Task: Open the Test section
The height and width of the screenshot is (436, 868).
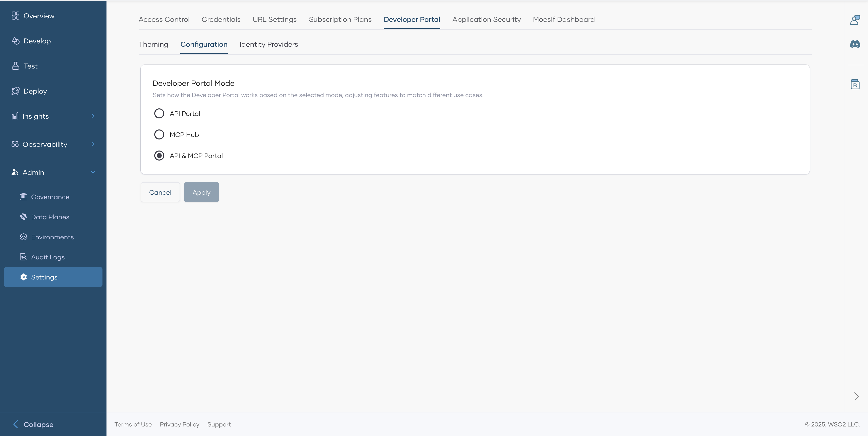Action: pyautogui.click(x=30, y=66)
